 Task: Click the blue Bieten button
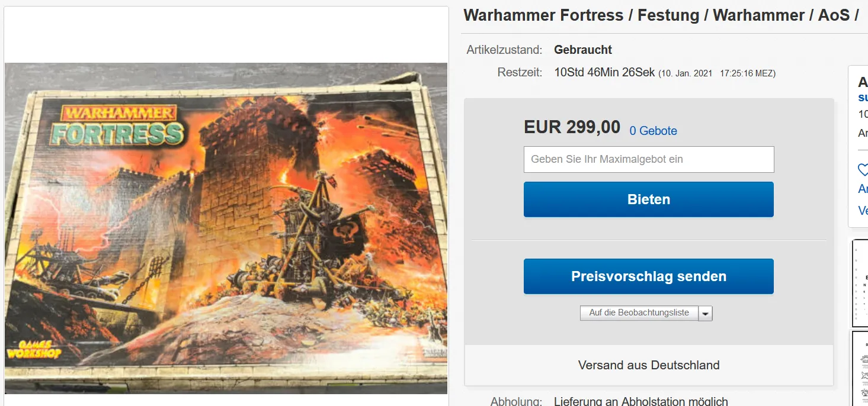click(649, 199)
